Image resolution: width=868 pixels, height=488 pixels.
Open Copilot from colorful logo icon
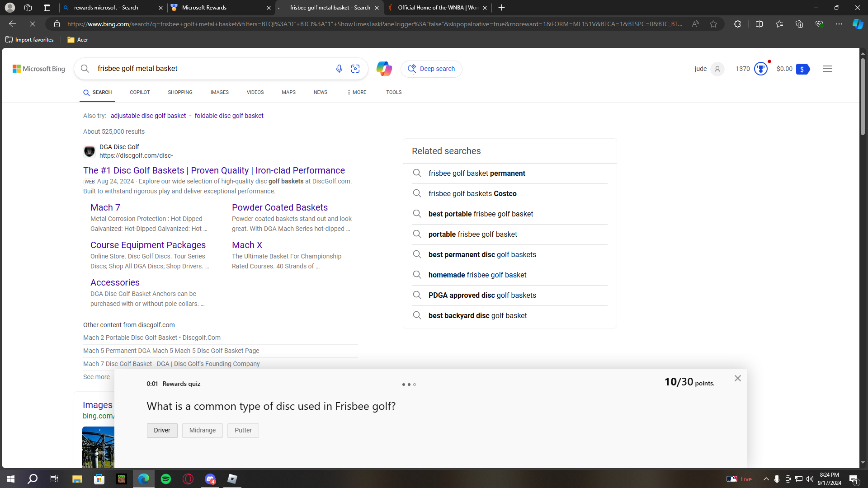384,69
